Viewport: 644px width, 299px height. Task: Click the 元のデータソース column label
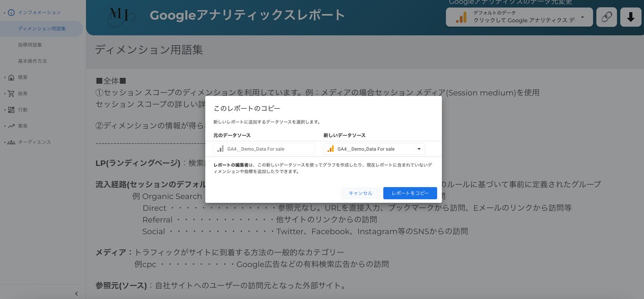[x=232, y=136]
